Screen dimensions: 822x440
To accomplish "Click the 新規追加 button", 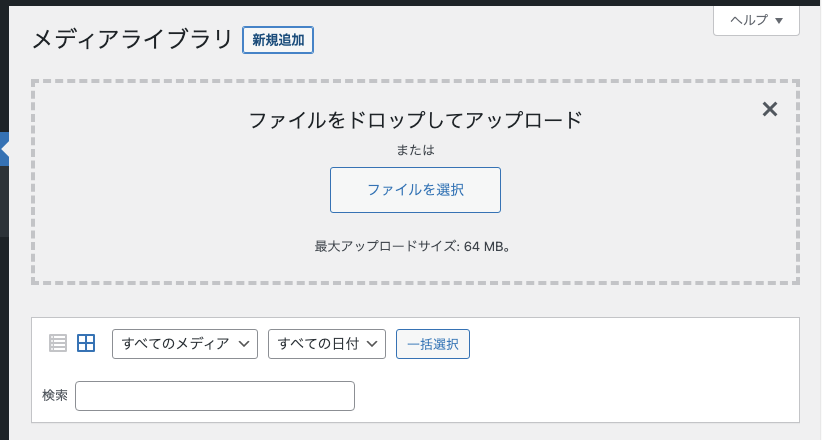I will 278,40.
